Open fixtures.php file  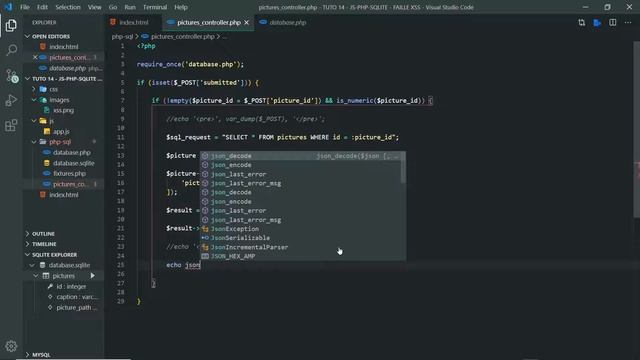tap(69, 174)
